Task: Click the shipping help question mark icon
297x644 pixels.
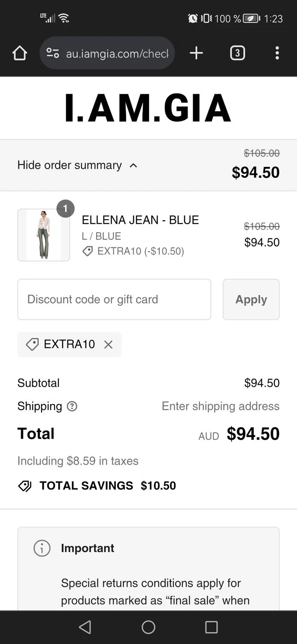Action: click(72, 406)
